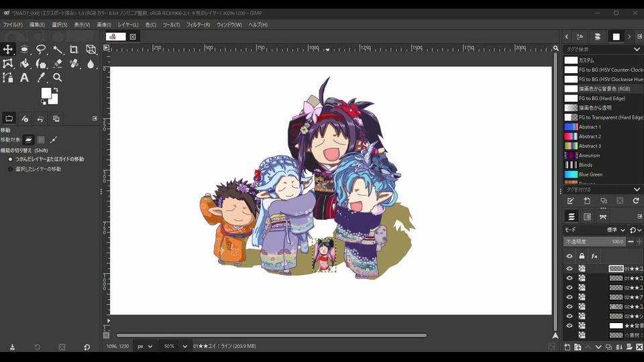Set move target to path
This screenshot has height=362, width=644.
54,140
